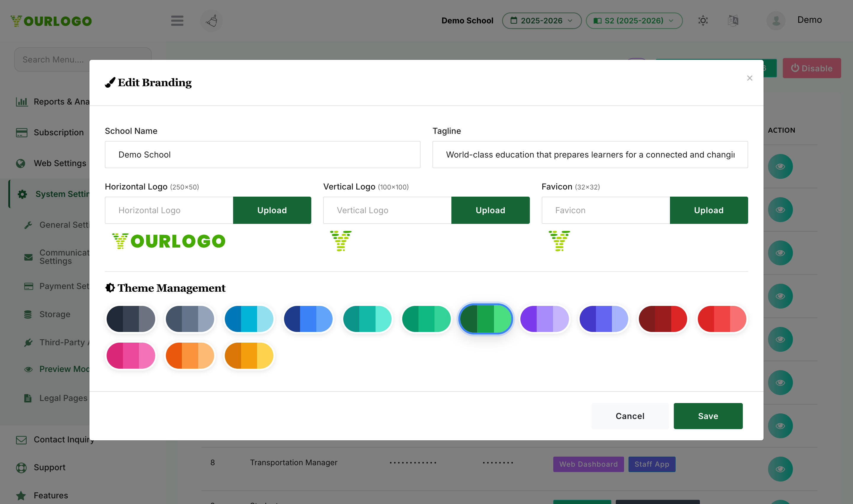This screenshot has height=504, width=853.
Task: Select the amber yellow theme swatch
Action: pos(249,356)
